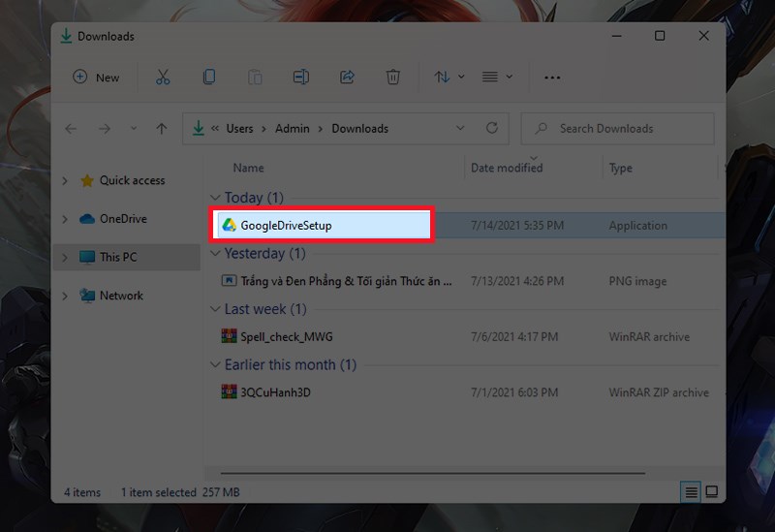Open the See more ellipsis menu
The image size is (775, 532).
click(552, 78)
